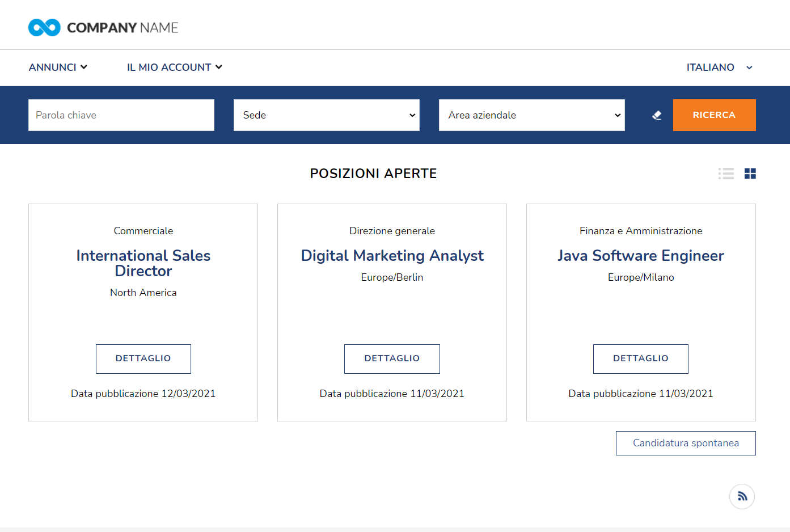Open the Digital Marketing Analyst title
This screenshot has height=532, width=790.
[x=392, y=256]
